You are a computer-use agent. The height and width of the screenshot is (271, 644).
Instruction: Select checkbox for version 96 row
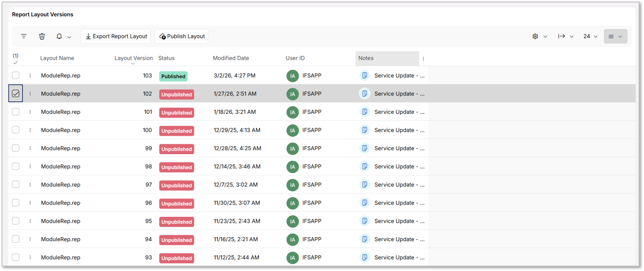pos(16,203)
